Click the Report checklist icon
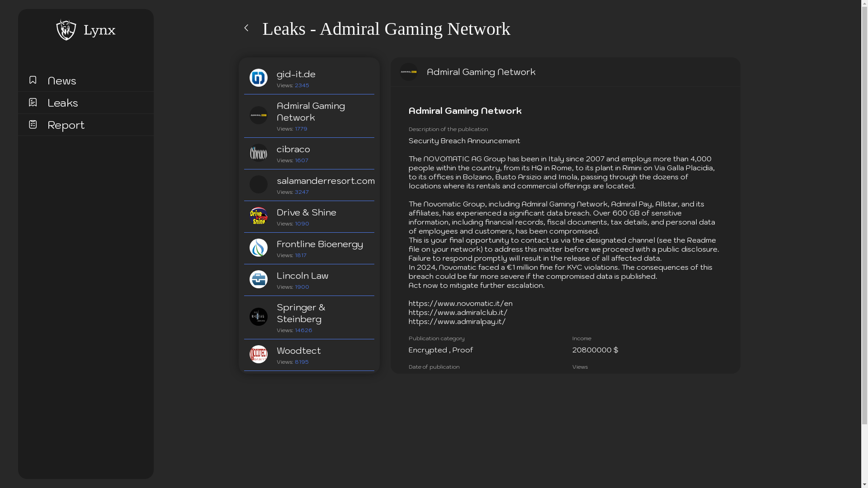The image size is (868, 488). [33, 124]
